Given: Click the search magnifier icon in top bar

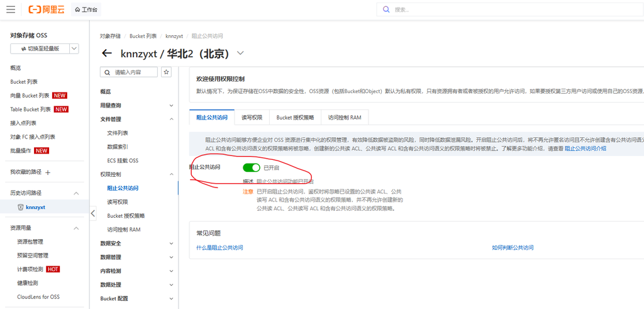Looking at the screenshot, I should click(x=386, y=9).
